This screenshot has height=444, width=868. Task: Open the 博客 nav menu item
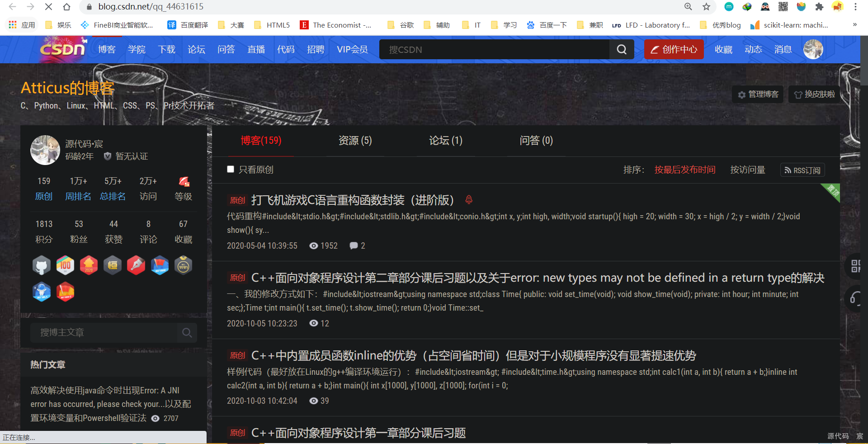107,49
